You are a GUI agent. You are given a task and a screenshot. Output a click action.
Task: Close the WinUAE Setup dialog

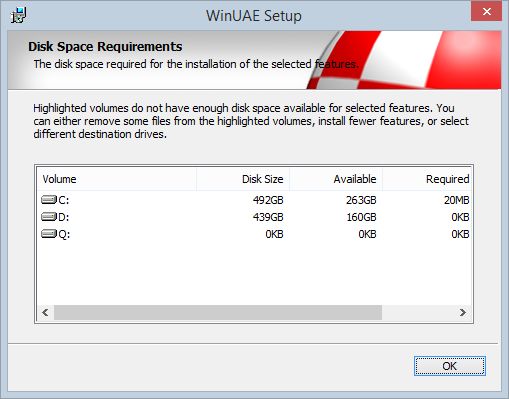click(x=487, y=11)
